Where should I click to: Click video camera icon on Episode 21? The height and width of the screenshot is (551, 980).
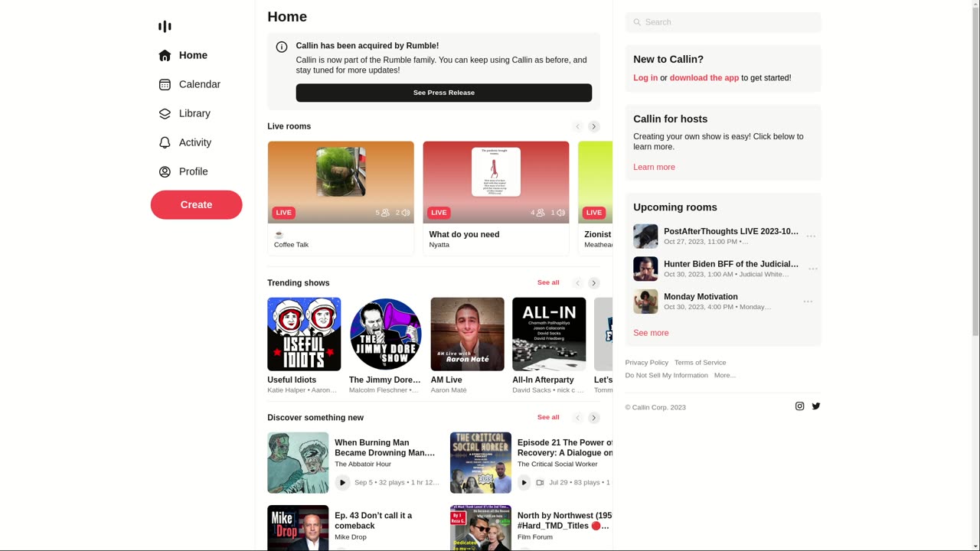pyautogui.click(x=540, y=483)
